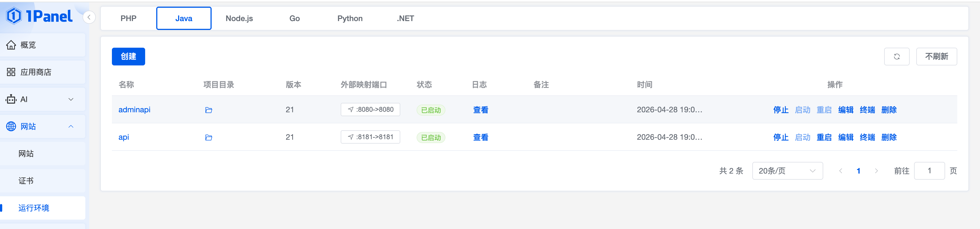Open the 20条/页 page size dropdown
This screenshot has width=980, height=229.
(x=787, y=171)
